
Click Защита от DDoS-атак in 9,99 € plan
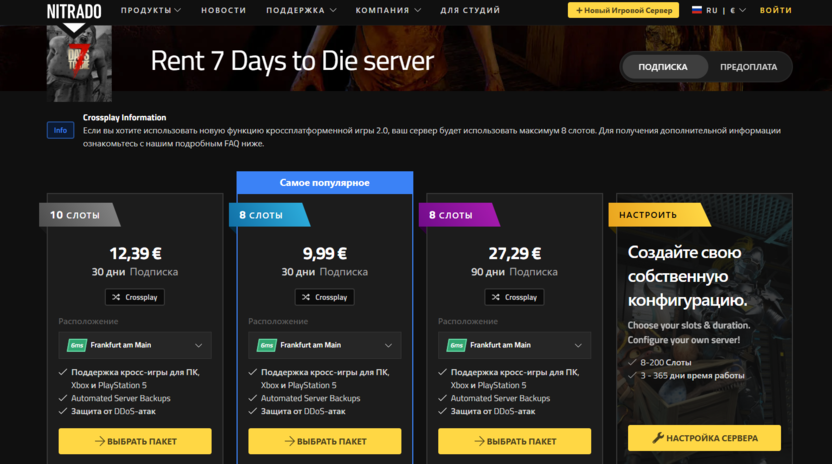(303, 411)
